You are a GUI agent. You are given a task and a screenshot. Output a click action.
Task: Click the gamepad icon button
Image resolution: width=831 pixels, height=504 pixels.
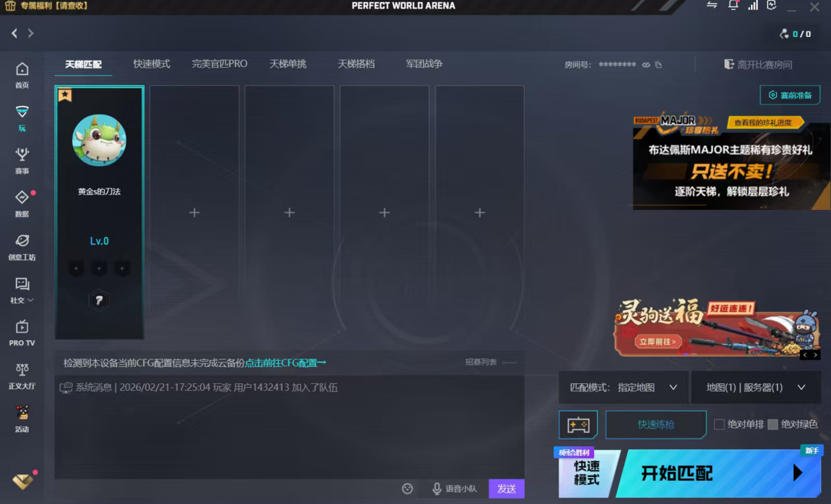(578, 425)
